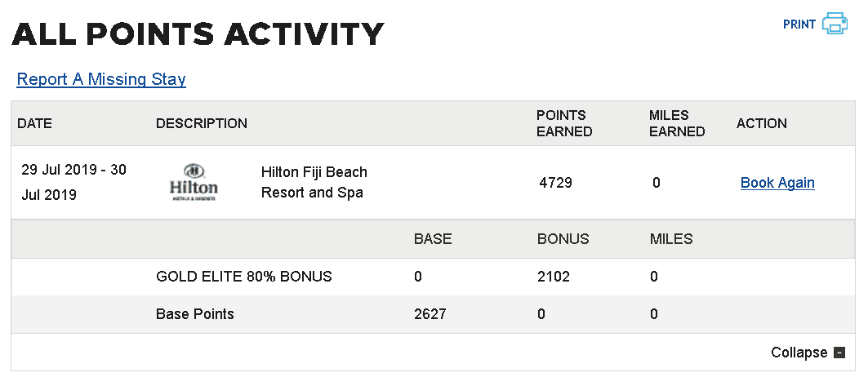Viewport: 868px width, 377px height.
Task: Click the Base Points row label
Action: 195,314
